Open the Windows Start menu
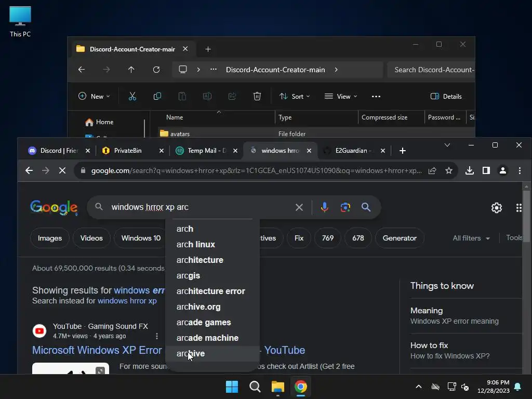 tap(232, 387)
